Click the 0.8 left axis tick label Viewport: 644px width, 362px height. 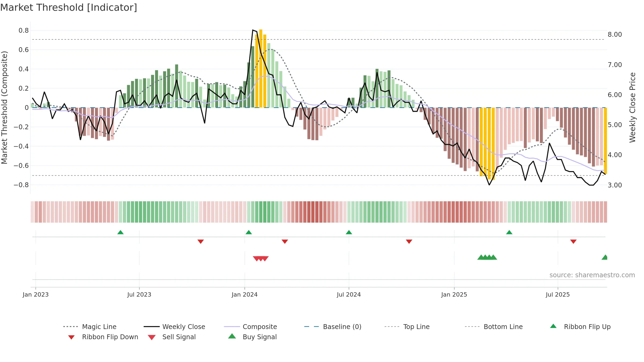(x=24, y=31)
